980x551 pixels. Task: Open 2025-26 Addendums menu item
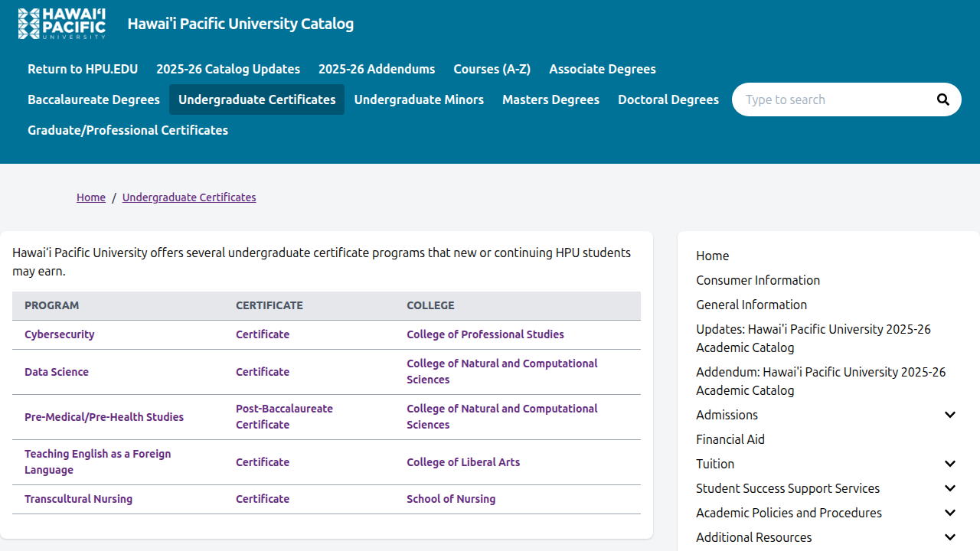pos(377,69)
